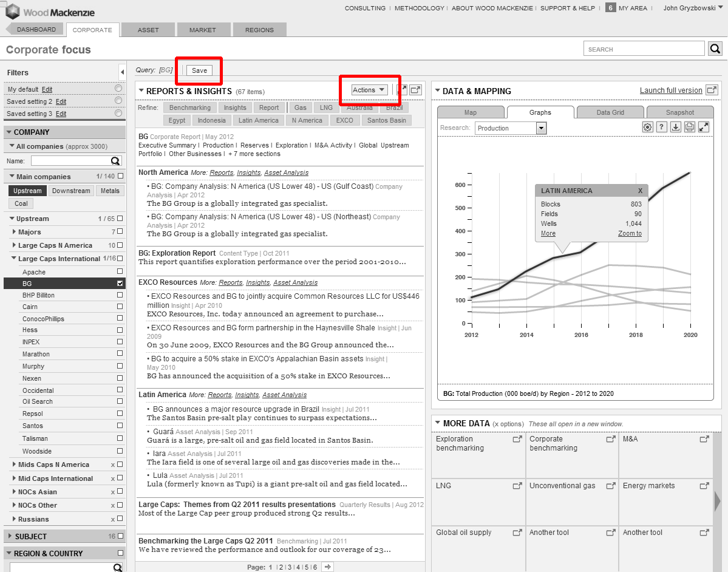This screenshot has width=728, height=572.
Task: Click Zoom to link in tooltip
Action: point(630,234)
